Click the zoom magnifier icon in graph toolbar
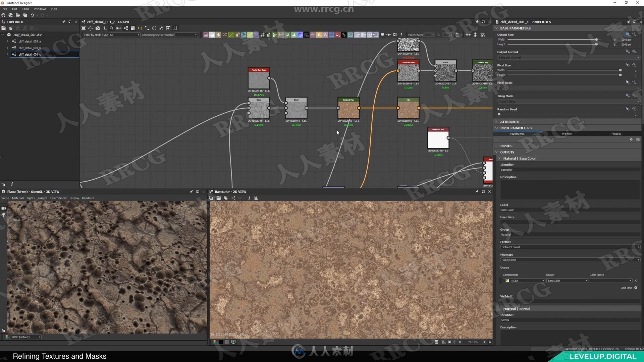The height and width of the screenshot is (362, 644). [112, 28]
